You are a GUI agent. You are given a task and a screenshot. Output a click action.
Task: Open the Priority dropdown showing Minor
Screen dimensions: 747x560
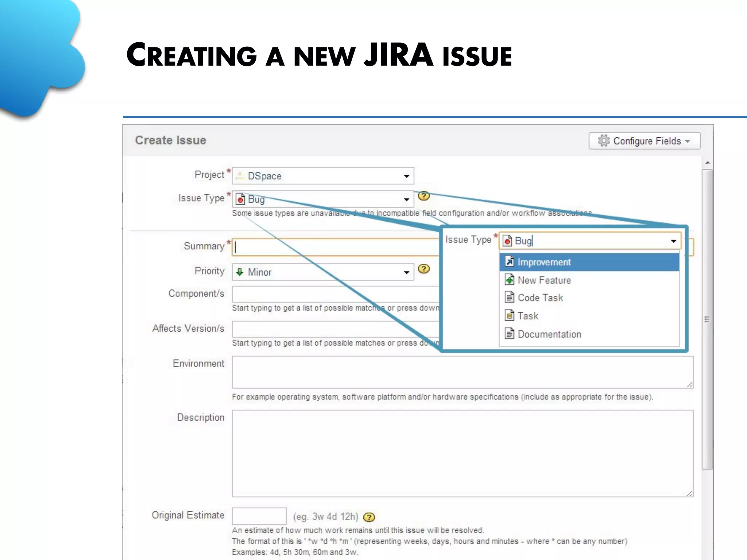[x=323, y=272]
